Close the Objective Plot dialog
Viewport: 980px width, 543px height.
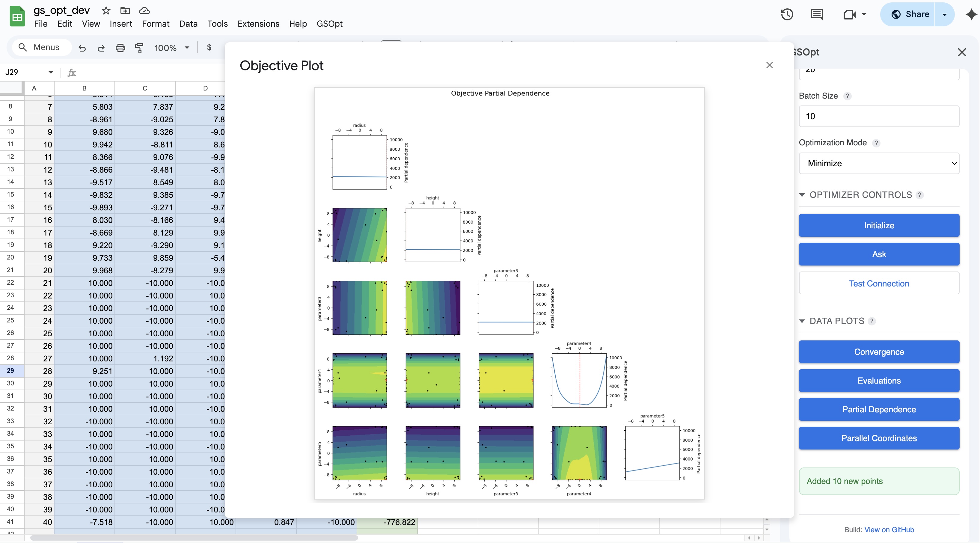tap(769, 65)
